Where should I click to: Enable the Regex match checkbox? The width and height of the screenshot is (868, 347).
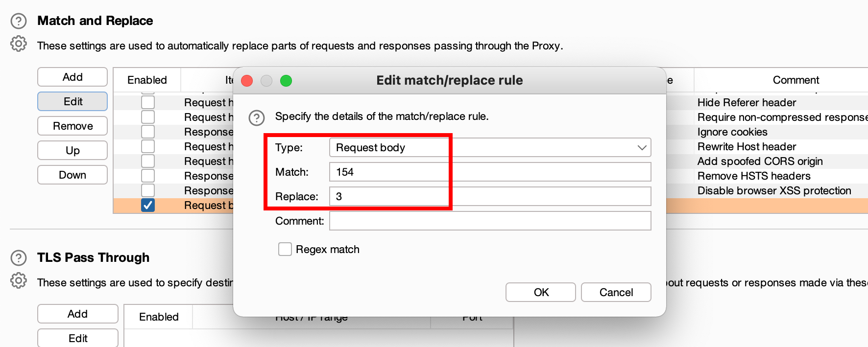[x=285, y=249]
